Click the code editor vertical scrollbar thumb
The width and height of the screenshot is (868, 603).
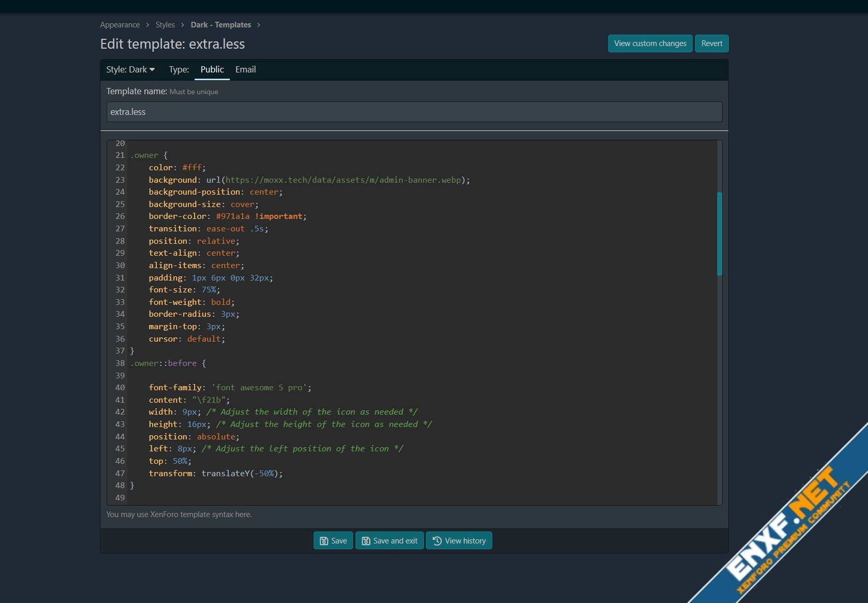[719, 233]
